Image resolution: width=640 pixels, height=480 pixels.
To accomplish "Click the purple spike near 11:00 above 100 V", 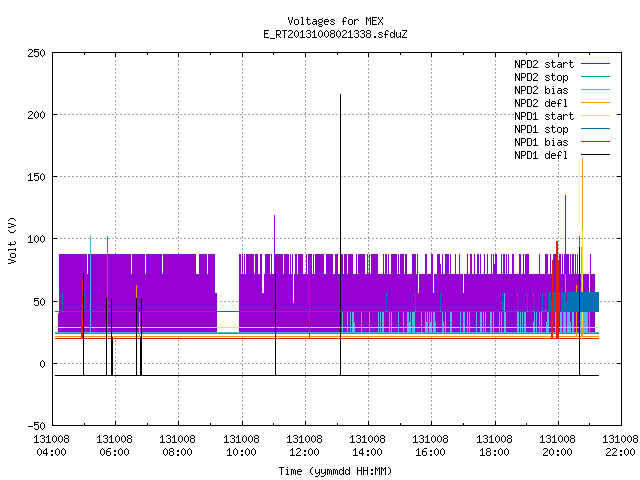I will pos(275,235).
